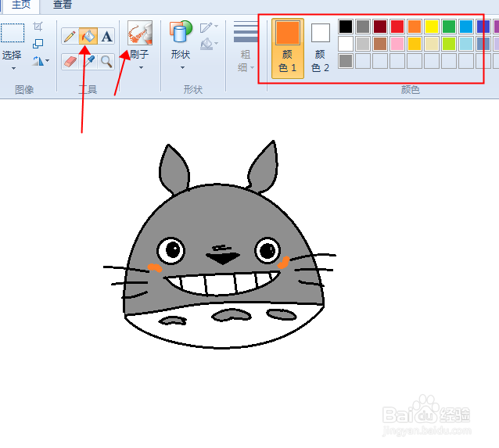Open the line Size (粗细) selector
Viewport: 499px width, 448px height.
(246, 46)
